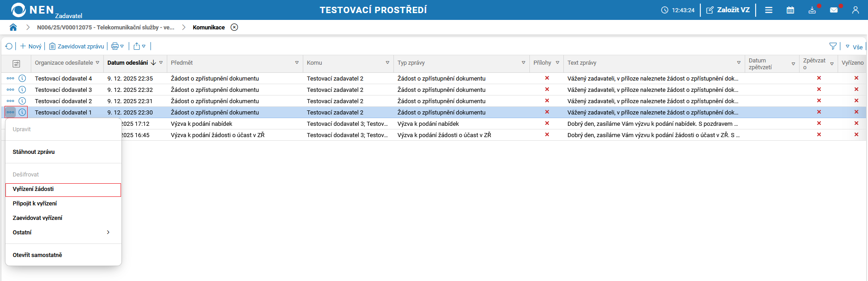Show info icon for Testovací dodavatel 1
Image resolution: width=868 pixels, height=281 pixels.
22,112
